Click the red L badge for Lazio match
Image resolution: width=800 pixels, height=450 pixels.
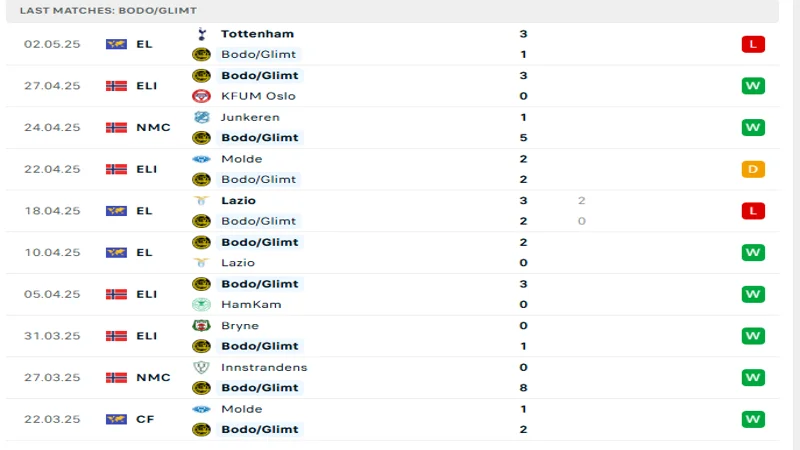tap(753, 211)
